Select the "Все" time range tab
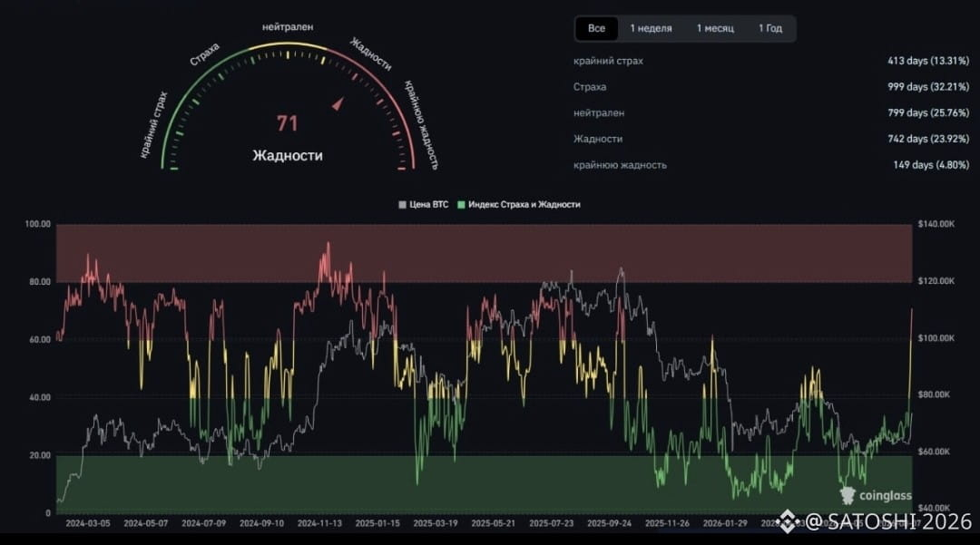The image size is (980, 545). (596, 29)
